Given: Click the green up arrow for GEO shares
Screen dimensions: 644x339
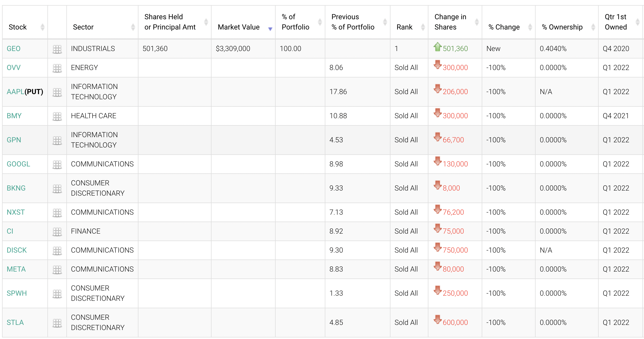Looking at the screenshot, I should (437, 47).
